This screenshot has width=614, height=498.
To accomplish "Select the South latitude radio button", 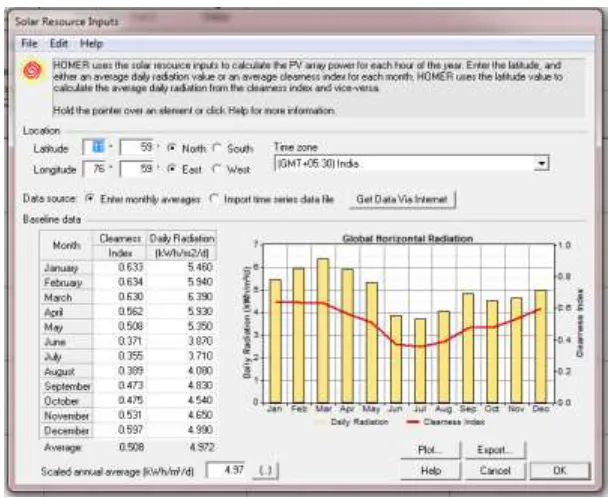I will click(x=217, y=148).
